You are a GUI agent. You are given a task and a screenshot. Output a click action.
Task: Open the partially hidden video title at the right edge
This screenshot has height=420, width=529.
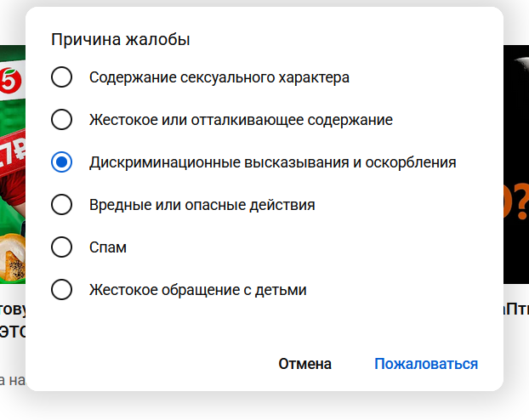pyautogui.click(x=516, y=309)
